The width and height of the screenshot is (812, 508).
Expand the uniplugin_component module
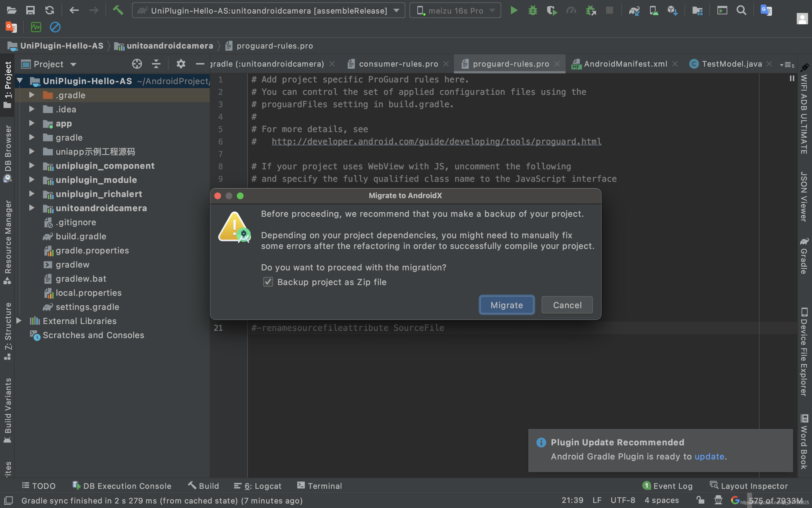tap(32, 166)
